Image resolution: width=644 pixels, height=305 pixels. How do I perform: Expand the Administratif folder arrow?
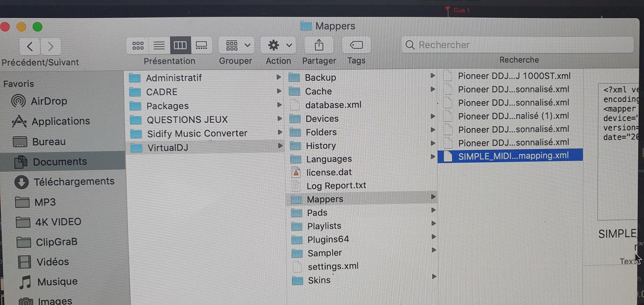point(278,77)
